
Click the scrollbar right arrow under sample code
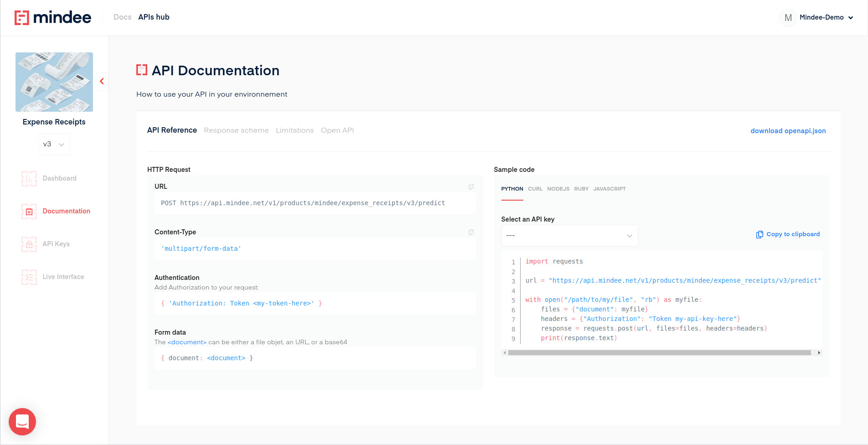click(x=819, y=353)
